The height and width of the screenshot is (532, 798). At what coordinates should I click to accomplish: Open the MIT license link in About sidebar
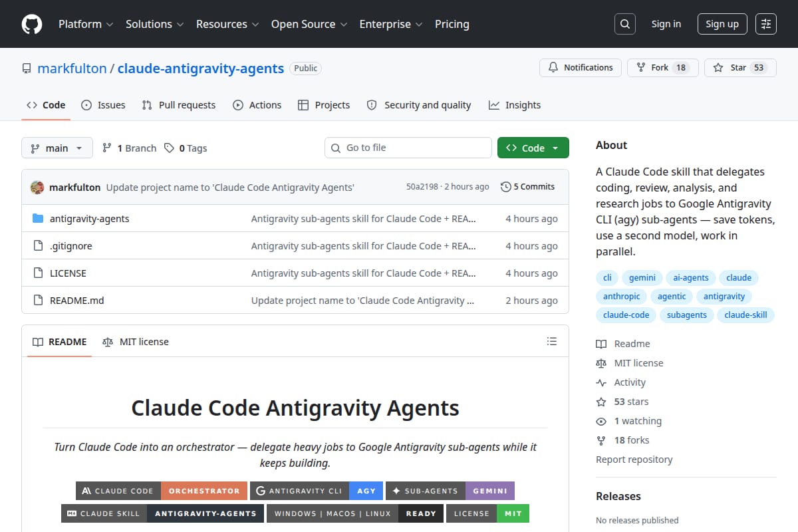tap(630, 363)
